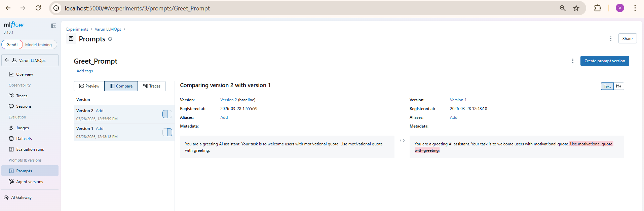This screenshot has width=644, height=211.
Task: Click timestamp 2026-03-28 12:55:59
Action: pyautogui.click(x=239, y=109)
